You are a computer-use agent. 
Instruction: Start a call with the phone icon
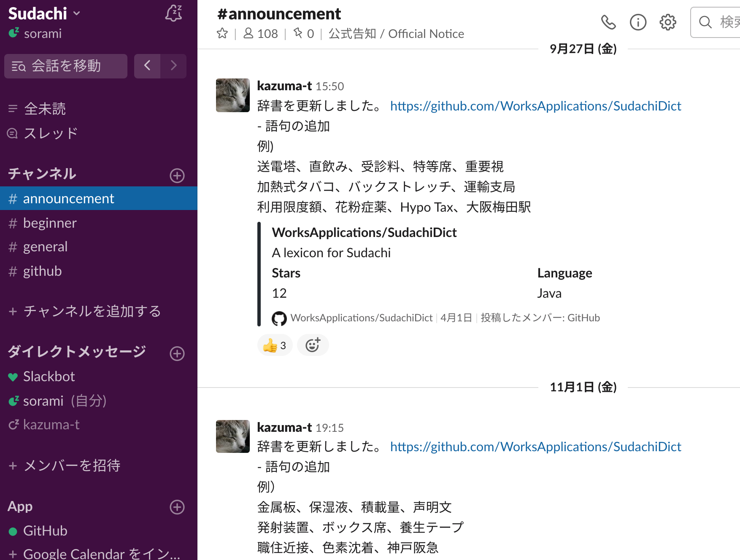(608, 22)
